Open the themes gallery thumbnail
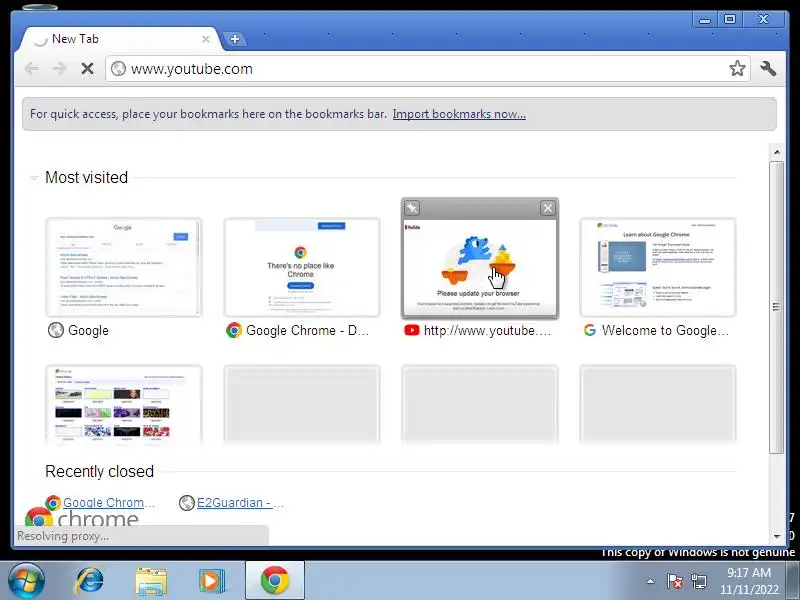Screen dimensions: 800x600 [x=124, y=404]
